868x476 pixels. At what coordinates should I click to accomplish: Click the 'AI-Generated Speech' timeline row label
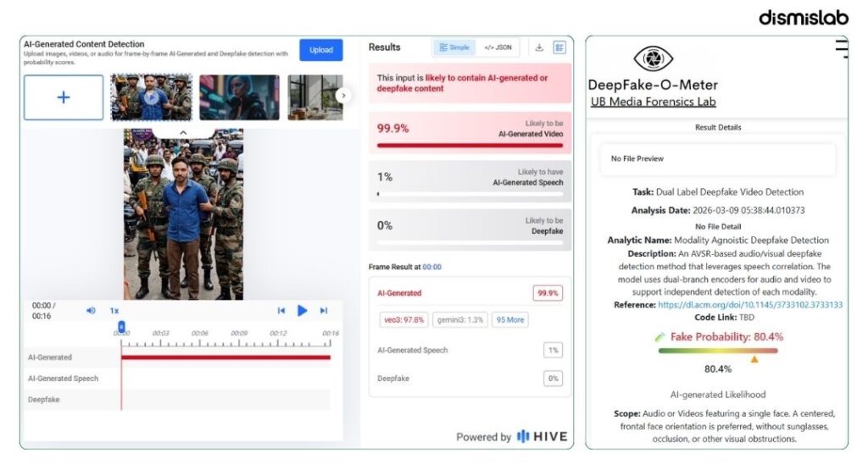coord(63,379)
